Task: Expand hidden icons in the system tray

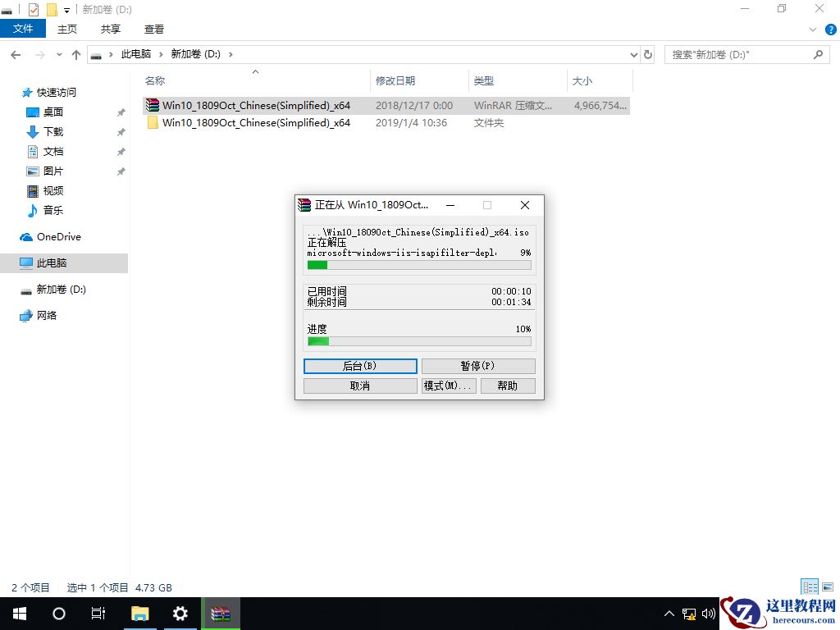Action: 671,613
